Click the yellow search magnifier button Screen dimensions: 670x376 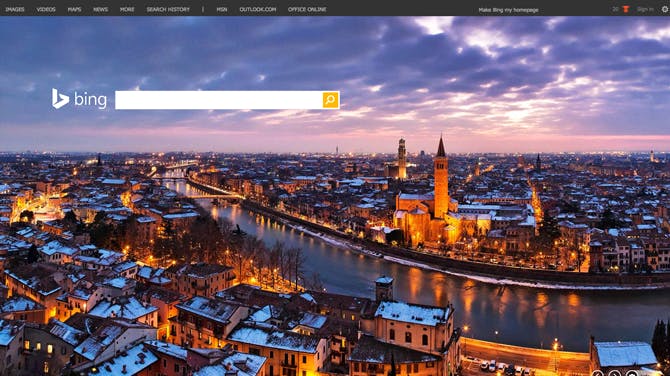tap(330, 100)
